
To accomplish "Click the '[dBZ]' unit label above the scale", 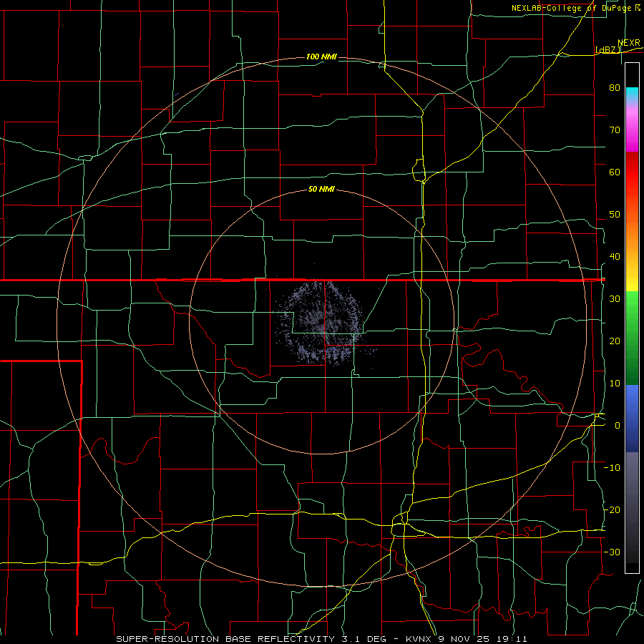I will click(x=608, y=50).
